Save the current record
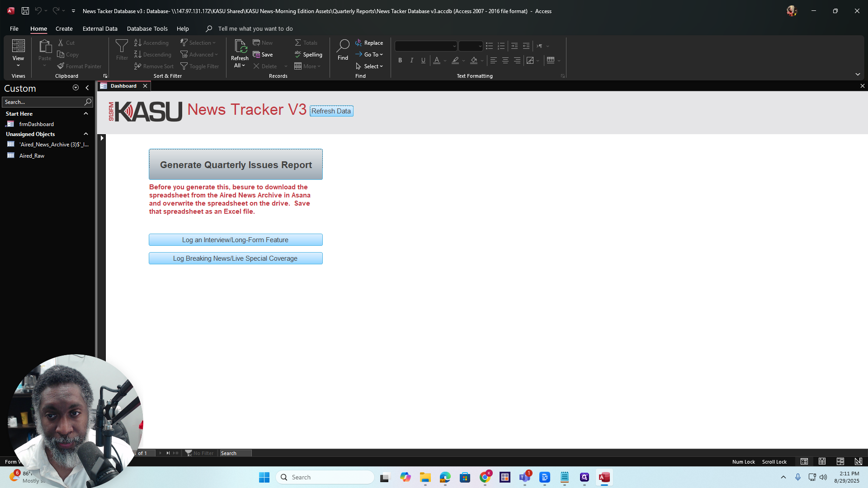The height and width of the screenshot is (488, 868). [x=263, y=54]
